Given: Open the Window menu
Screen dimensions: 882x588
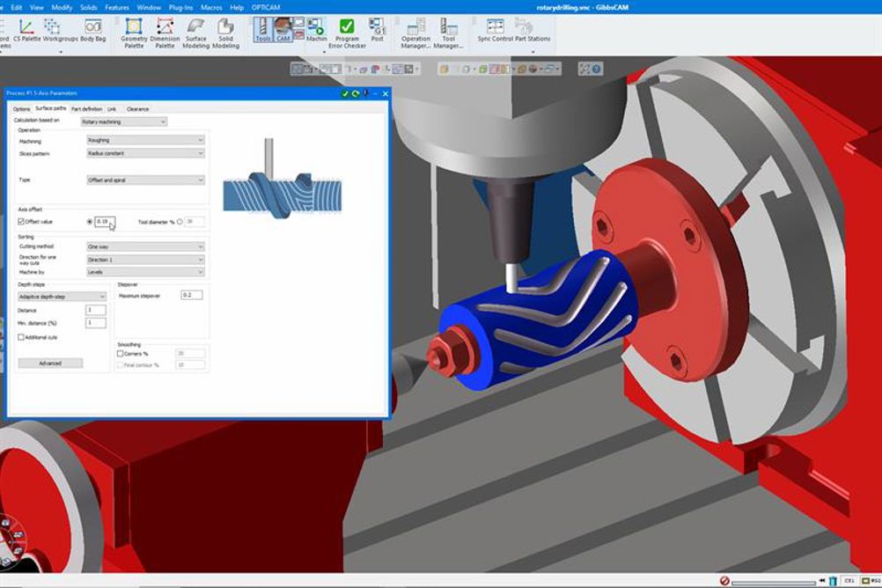Looking at the screenshot, I should pos(149,7).
